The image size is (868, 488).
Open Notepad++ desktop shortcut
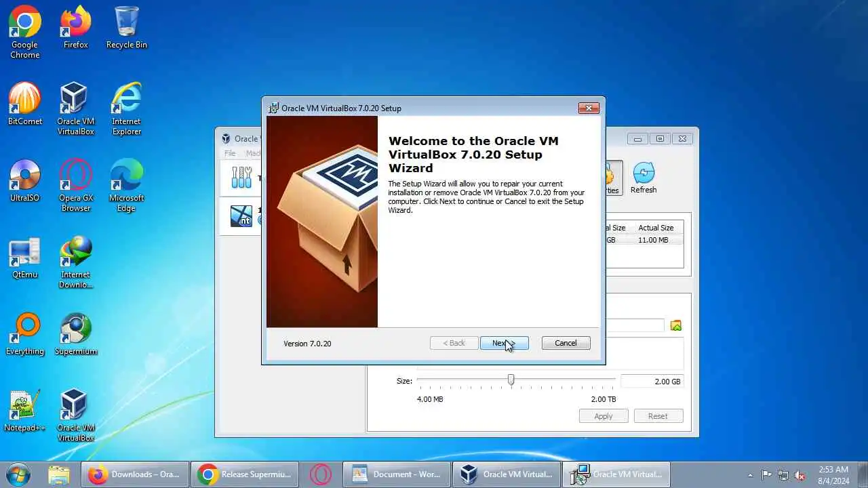[x=24, y=411]
